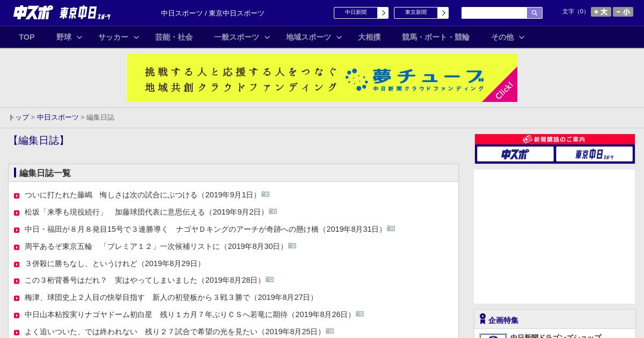Screen dimensions: 644x338
Task: Click the 中日スポーツ / 東京中日スポーツ header text
Action: tap(213, 13)
